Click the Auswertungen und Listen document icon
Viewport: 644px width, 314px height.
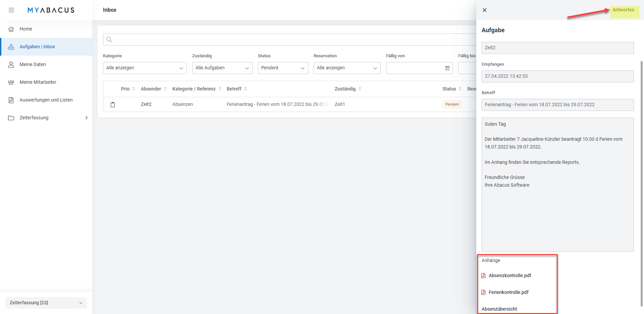(11, 100)
